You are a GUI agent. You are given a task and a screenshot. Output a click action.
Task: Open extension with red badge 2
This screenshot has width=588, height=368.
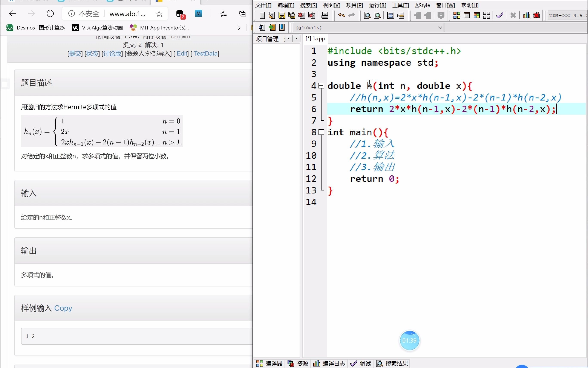(180, 14)
